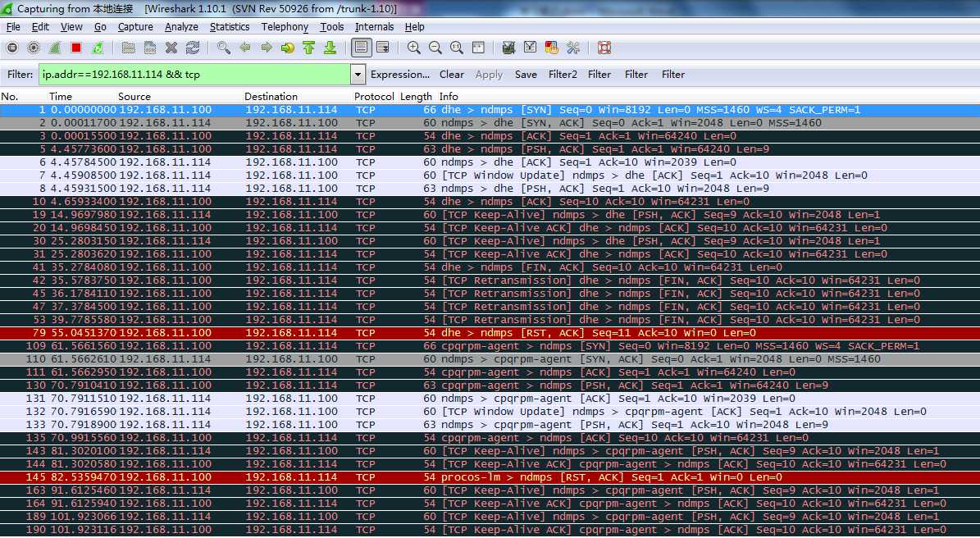Select packet 1 dhe > ndmps [SYN]

tap(490, 110)
